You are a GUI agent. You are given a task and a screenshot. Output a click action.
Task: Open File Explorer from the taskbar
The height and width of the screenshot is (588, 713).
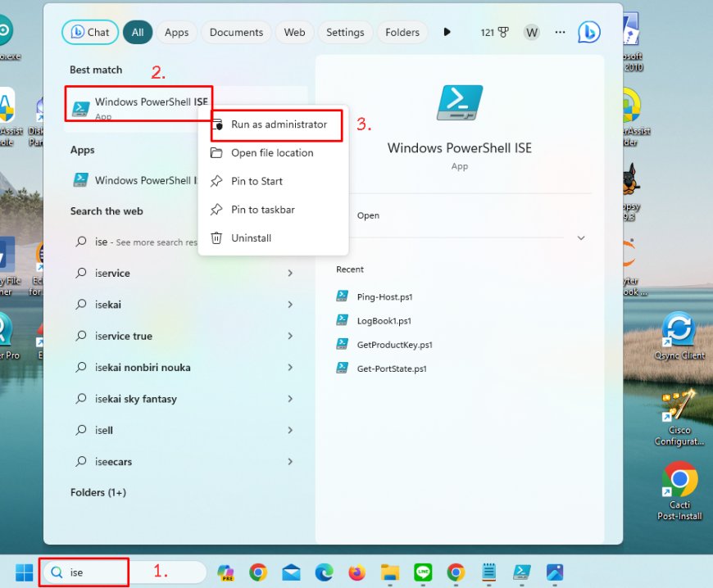tap(390, 572)
